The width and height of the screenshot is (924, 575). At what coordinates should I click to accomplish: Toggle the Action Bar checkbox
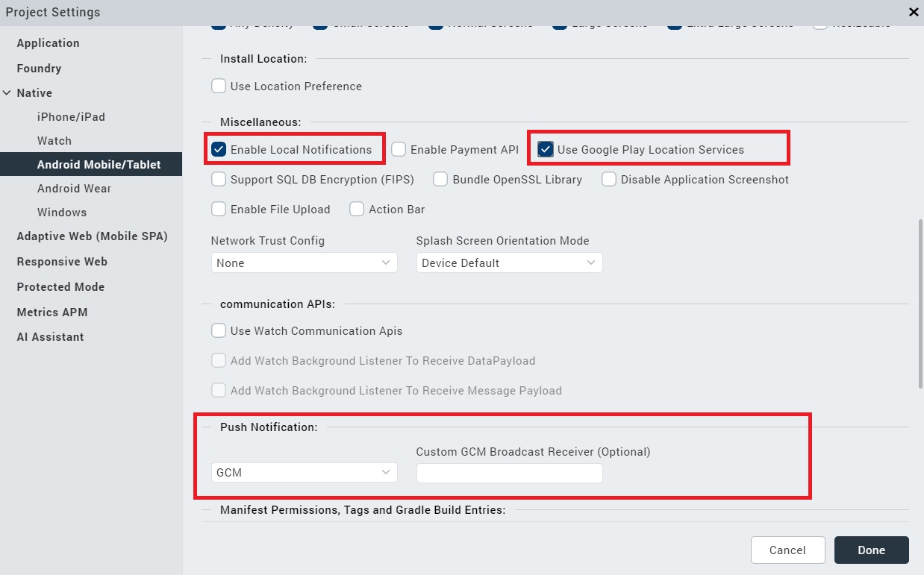pyautogui.click(x=357, y=209)
